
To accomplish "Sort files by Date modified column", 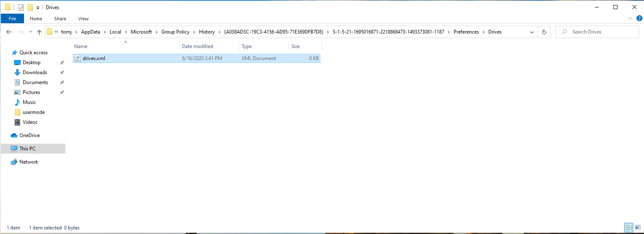I will click(x=197, y=46).
